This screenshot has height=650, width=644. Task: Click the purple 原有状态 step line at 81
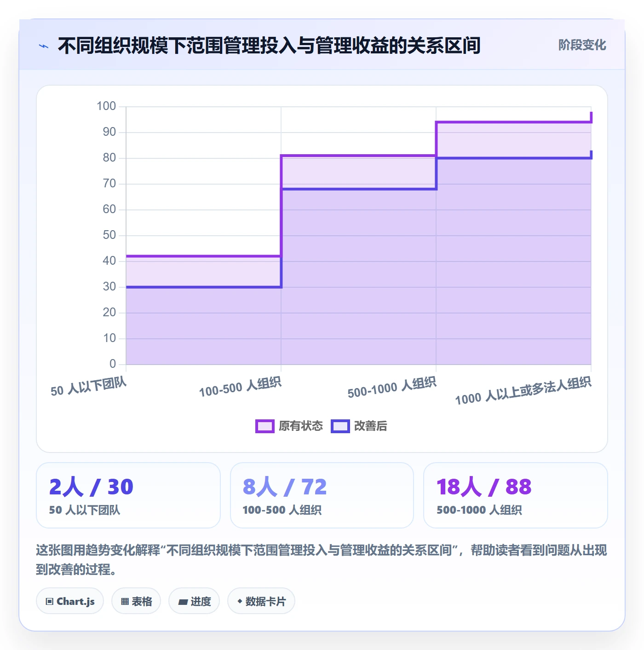tap(358, 156)
